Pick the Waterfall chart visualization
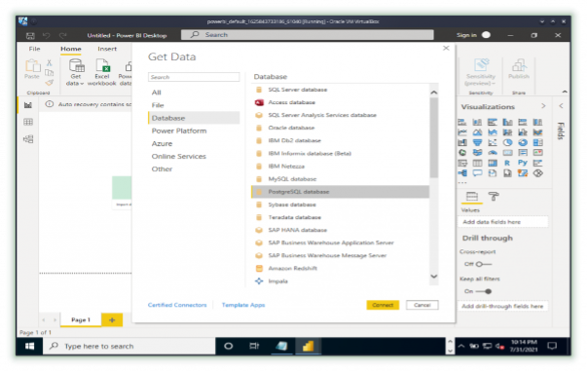Image resolution: width=588 pixels, height=372 pixels. pyautogui.click(x=462, y=142)
